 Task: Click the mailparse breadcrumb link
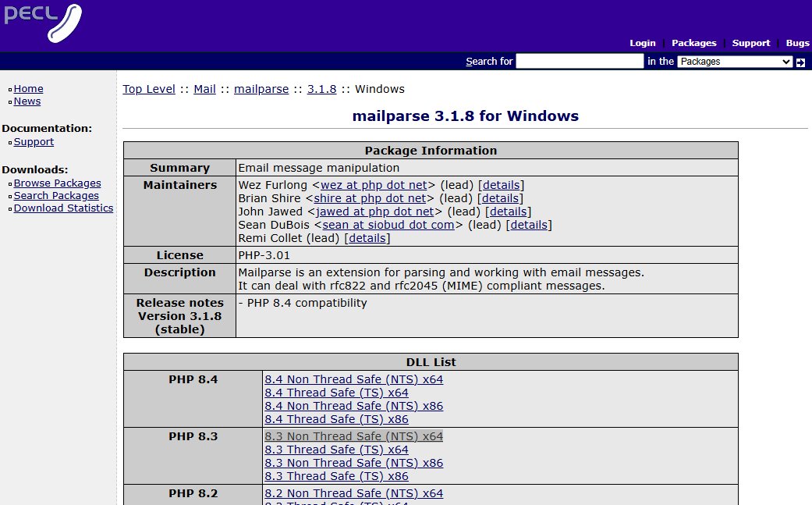[x=261, y=89]
